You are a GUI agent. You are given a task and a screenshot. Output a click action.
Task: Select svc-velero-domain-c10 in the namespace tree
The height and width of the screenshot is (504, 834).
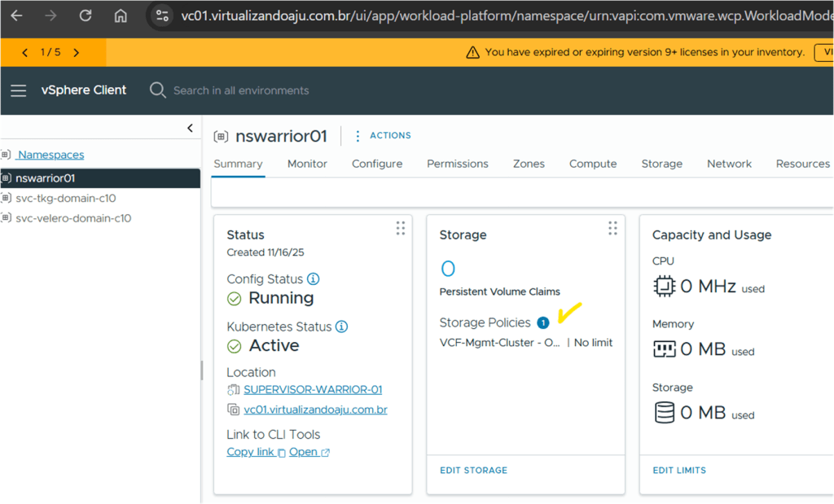pos(73,218)
